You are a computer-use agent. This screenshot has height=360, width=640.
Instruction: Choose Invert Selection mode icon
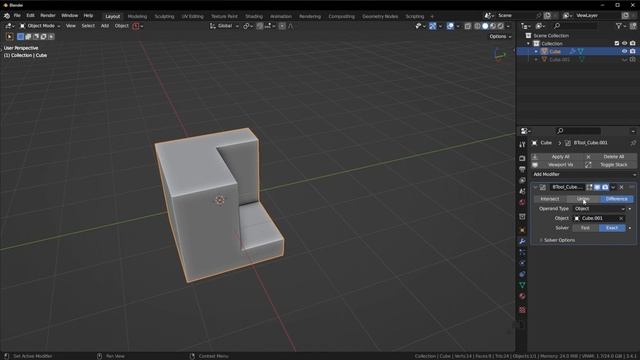point(44,37)
